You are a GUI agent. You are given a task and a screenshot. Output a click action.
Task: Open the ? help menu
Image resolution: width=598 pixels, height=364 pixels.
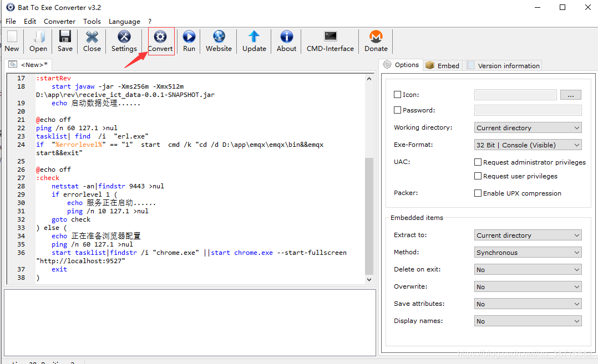(150, 21)
